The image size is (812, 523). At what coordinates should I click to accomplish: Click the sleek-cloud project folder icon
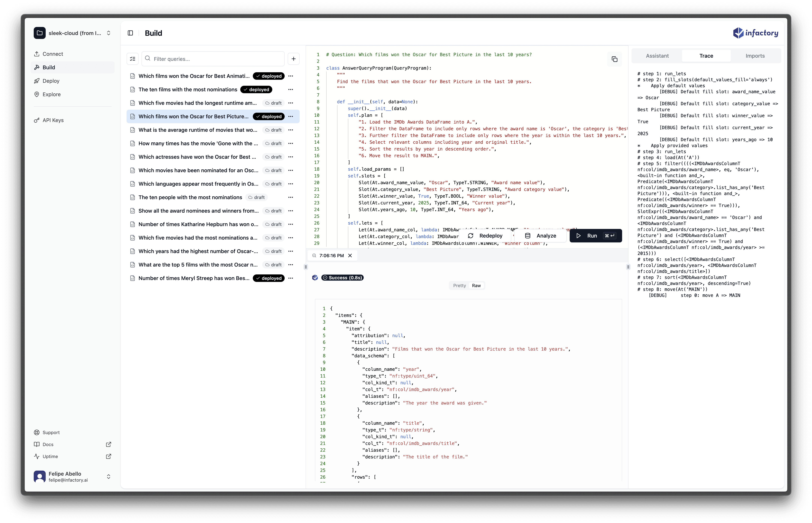39,33
